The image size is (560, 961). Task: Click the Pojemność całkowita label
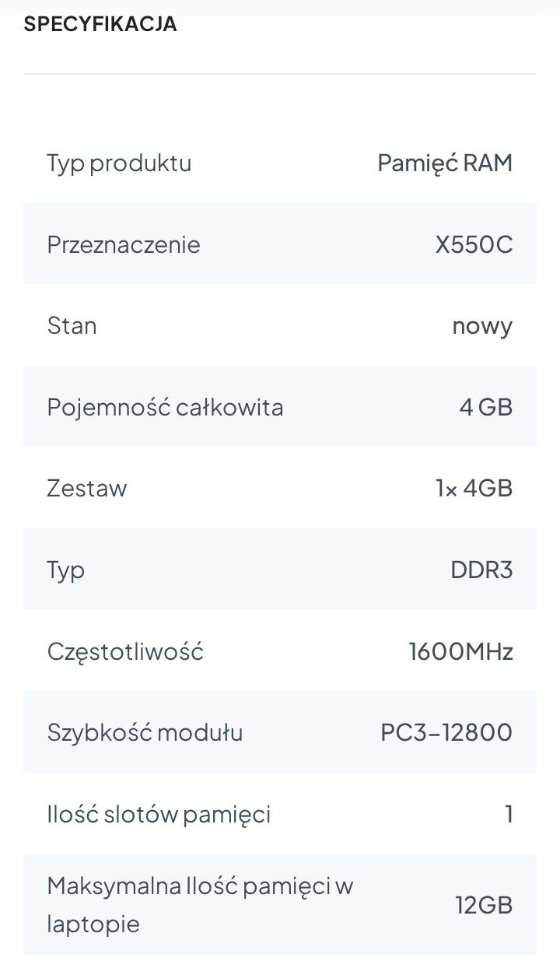[165, 407]
